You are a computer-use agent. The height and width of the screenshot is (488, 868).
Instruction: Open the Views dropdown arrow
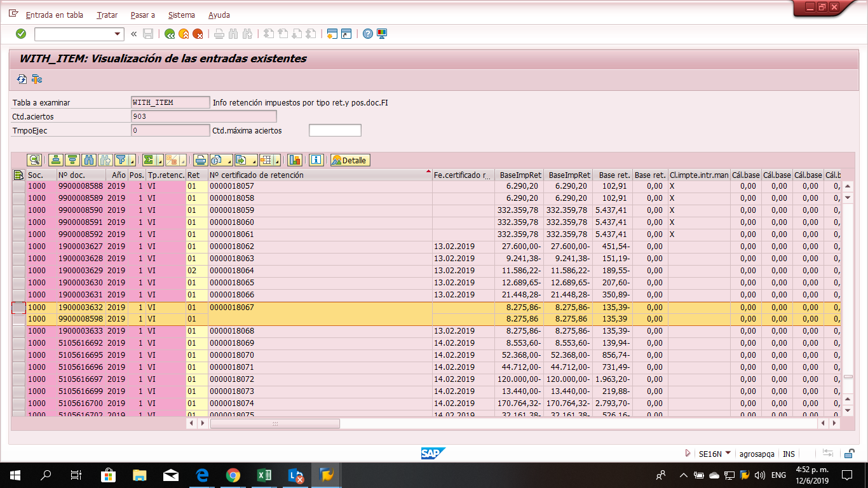point(228,160)
